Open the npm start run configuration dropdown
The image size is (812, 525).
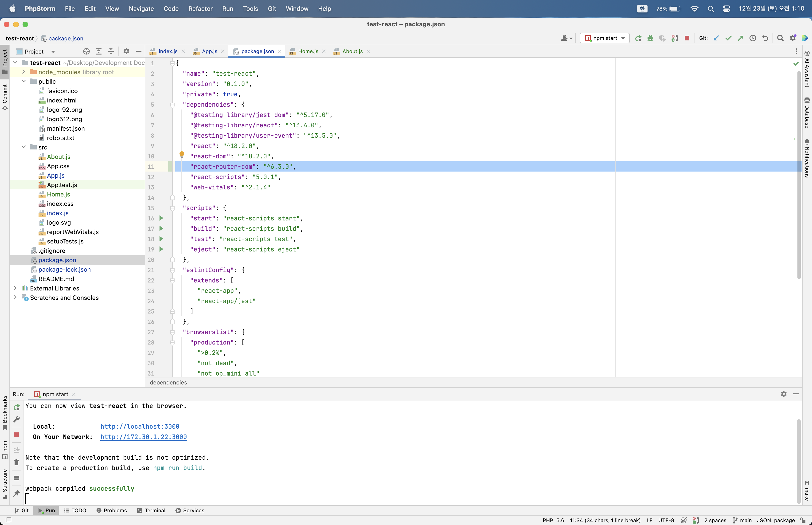coord(605,38)
